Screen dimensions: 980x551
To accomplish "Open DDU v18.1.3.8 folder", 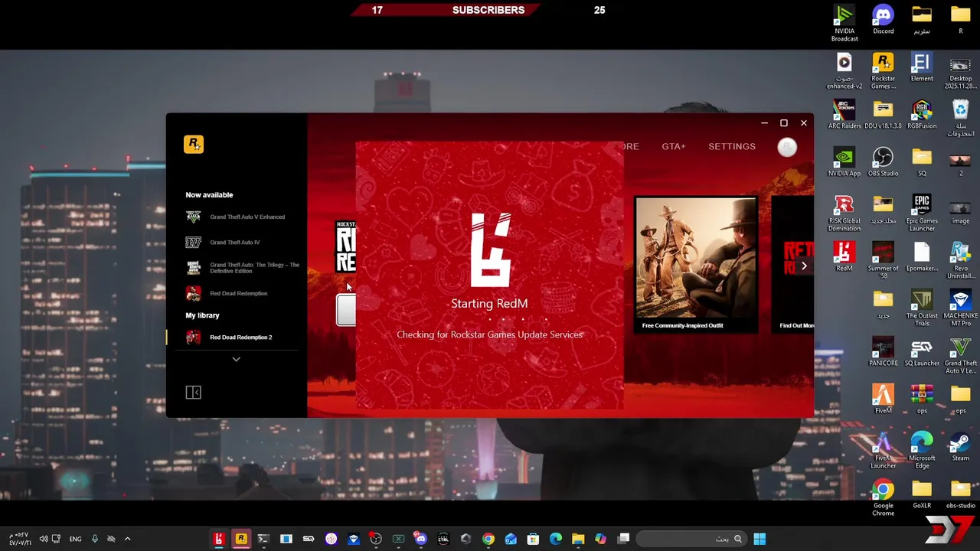I will pyautogui.click(x=884, y=114).
